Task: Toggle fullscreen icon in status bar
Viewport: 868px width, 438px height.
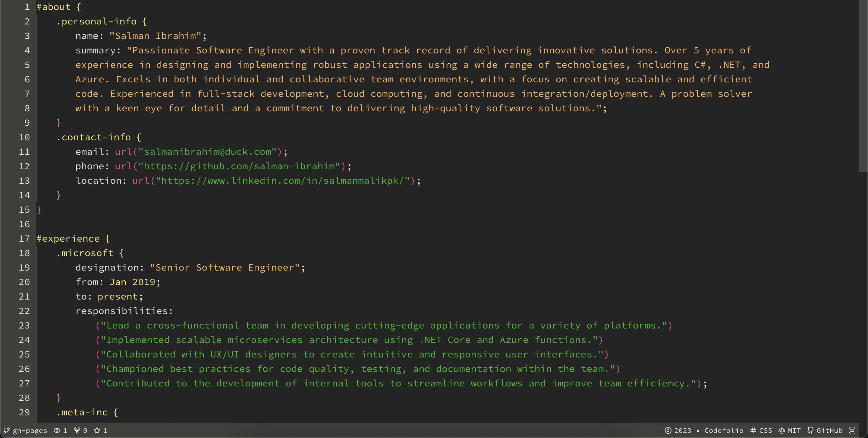Action: coord(852,430)
